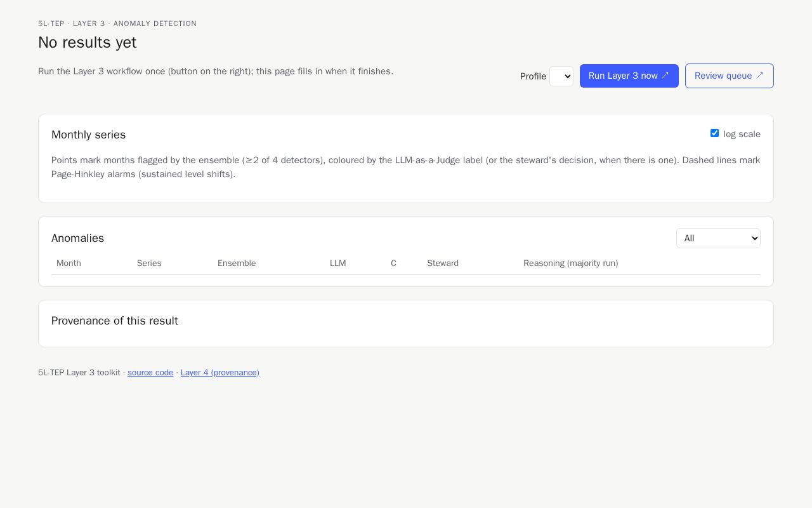Click the Run Layer 3 now button
The height and width of the screenshot is (508, 812).
point(629,76)
